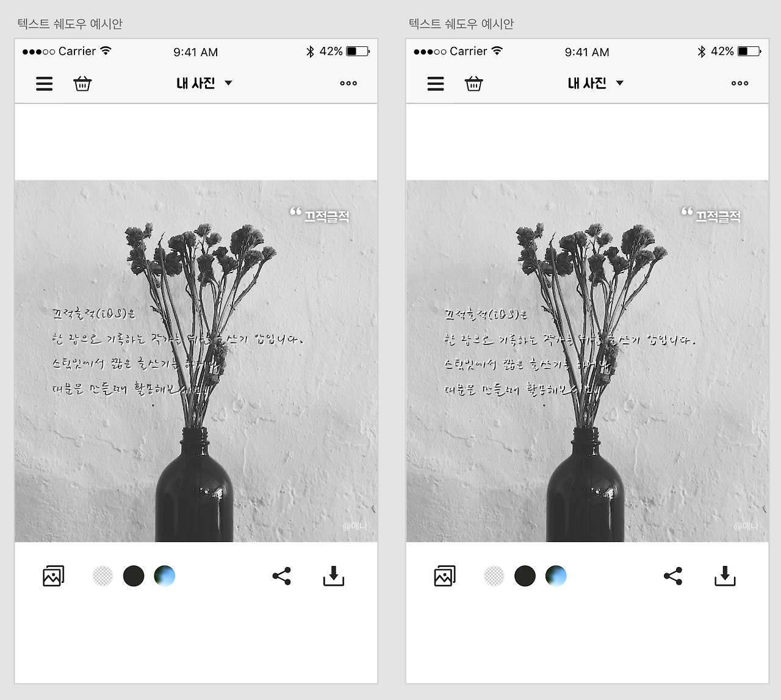Image resolution: width=781 pixels, height=700 pixels.
Task: Tap the handwritten text on the left photo
Action: pos(177,351)
